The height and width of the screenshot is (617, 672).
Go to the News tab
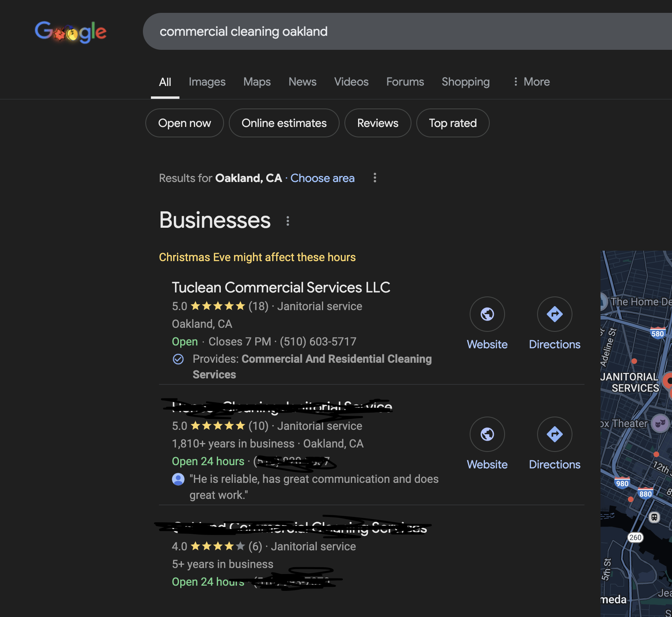(302, 82)
